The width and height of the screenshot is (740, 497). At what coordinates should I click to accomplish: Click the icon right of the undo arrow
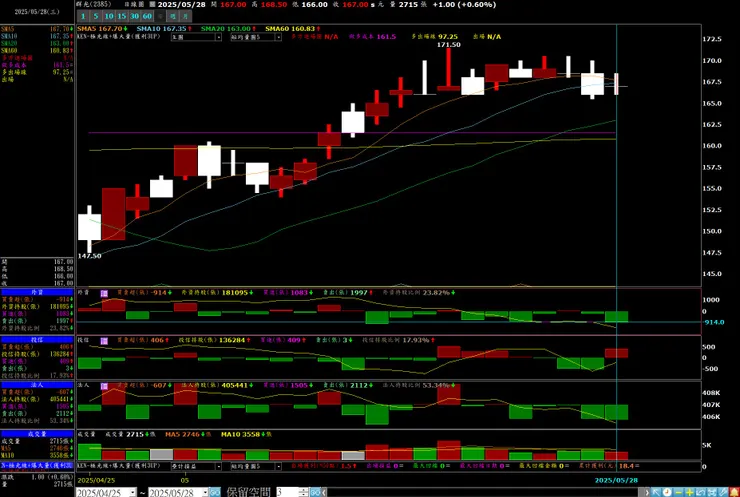point(712,492)
